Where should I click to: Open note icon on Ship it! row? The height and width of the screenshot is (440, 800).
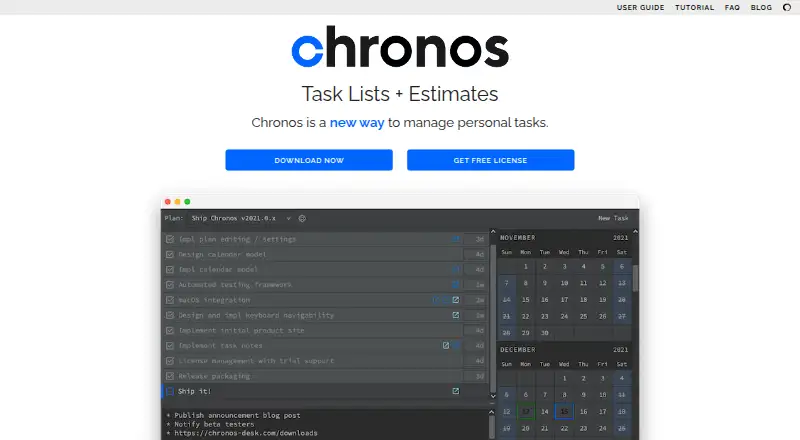pyautogui.click(x=456, y=391)
